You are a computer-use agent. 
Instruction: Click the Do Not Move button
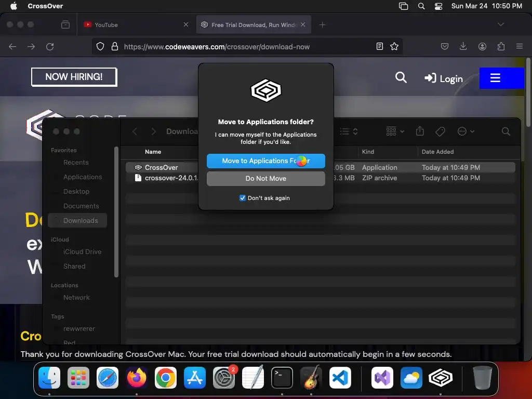pyautogui.click(x=265, y=179)
